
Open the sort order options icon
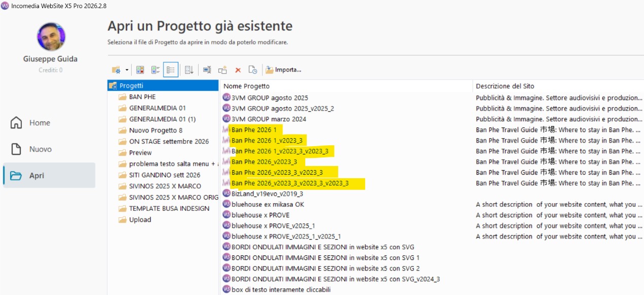[189, 70]
